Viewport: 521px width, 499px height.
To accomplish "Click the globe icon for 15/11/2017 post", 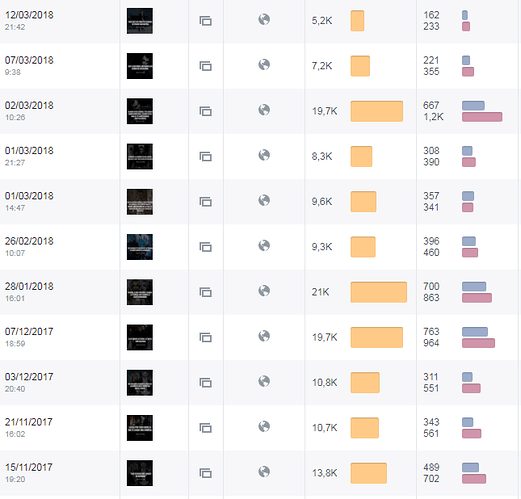I will (x=264, y=472).
